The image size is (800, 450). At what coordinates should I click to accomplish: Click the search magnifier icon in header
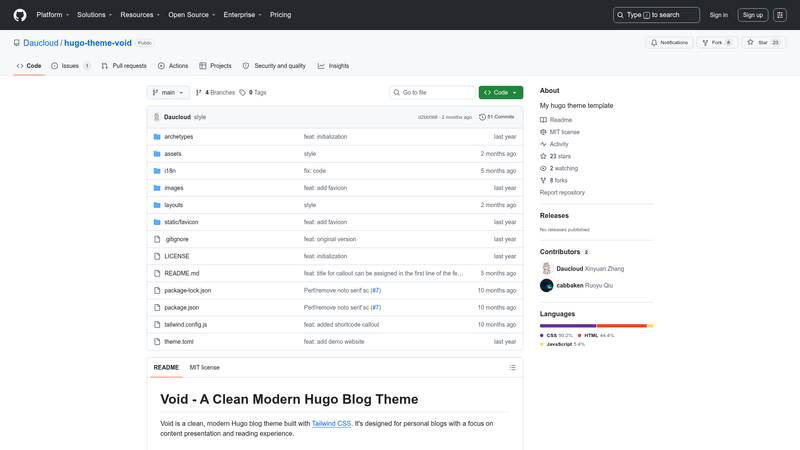click(x=620, y=15)
